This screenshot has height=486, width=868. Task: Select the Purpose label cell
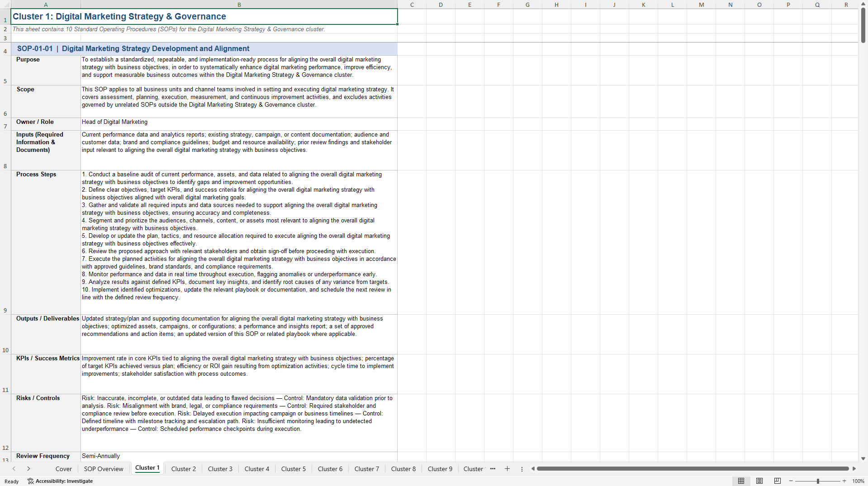[46, 70]
